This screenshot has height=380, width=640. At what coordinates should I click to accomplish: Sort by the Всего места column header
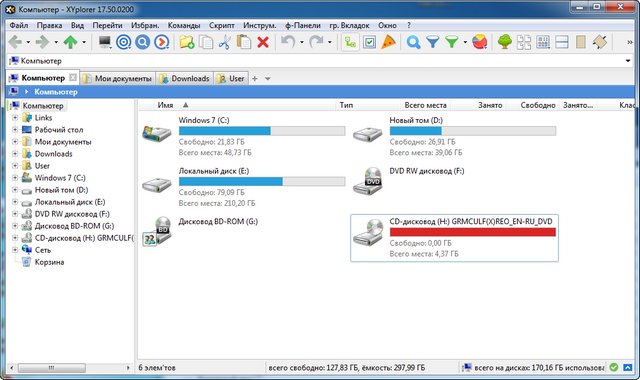click(425, 105)
